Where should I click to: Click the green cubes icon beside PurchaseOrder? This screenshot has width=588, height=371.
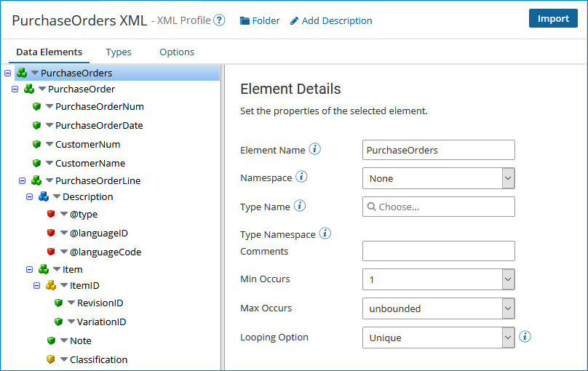[x=29, y=89]
